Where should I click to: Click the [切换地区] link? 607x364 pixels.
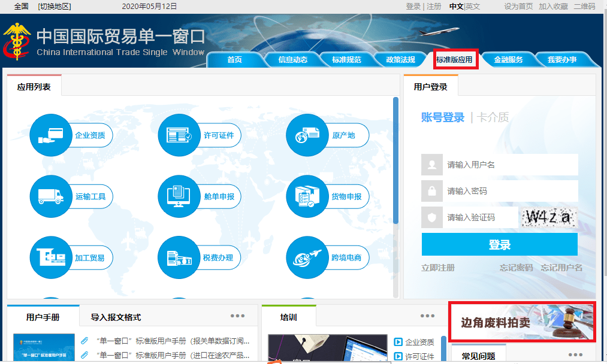coord(55,7)
